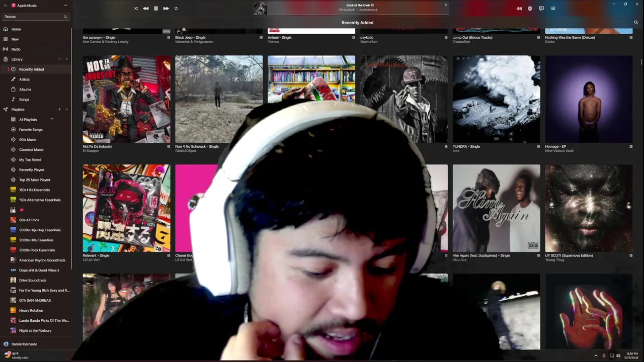Screen dimensions: 644x362
Task: Open the Playing Next queue list icon
Action: (553, 9)
